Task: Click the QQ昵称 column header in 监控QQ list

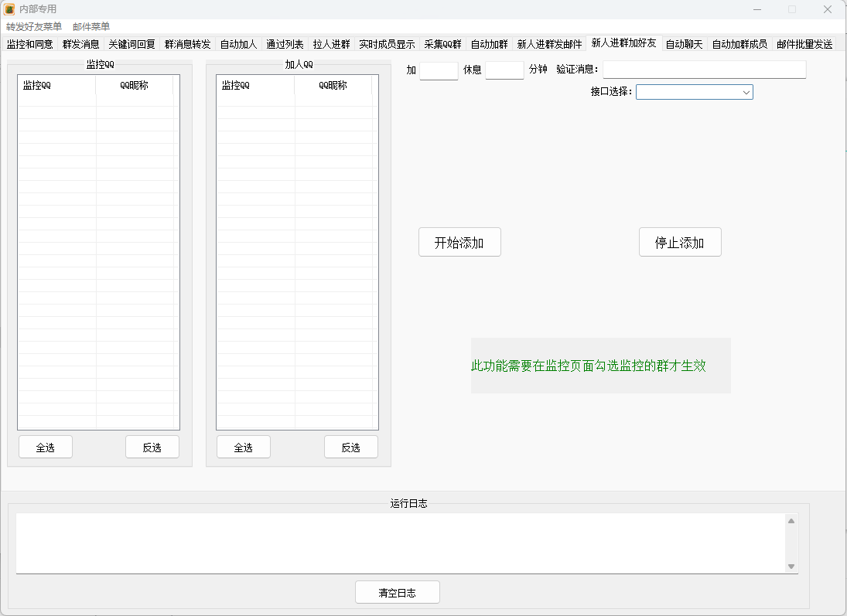Action: coord(134,85)
